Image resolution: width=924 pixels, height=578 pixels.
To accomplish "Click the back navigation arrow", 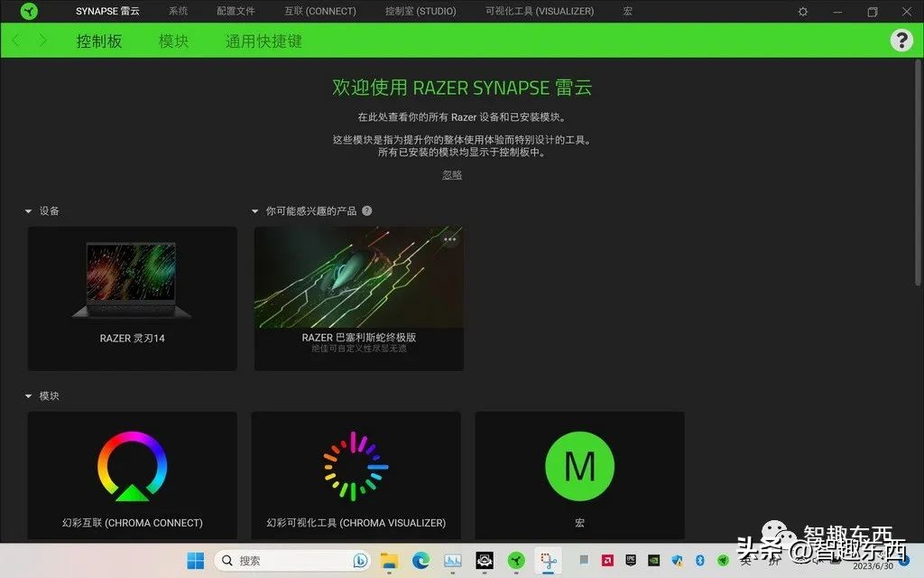I will point(14,40).
